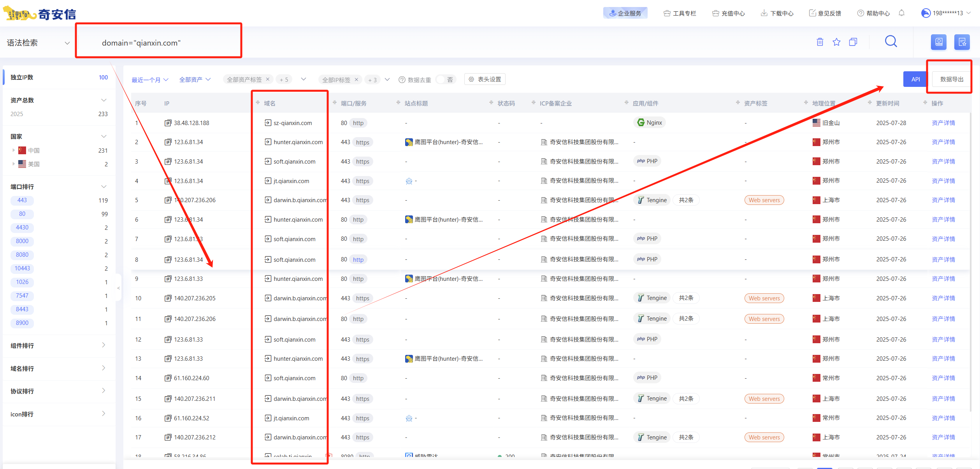980x469 pixels.
Task: Click the Tengine tag in row 5
Action: coord(652,200)
